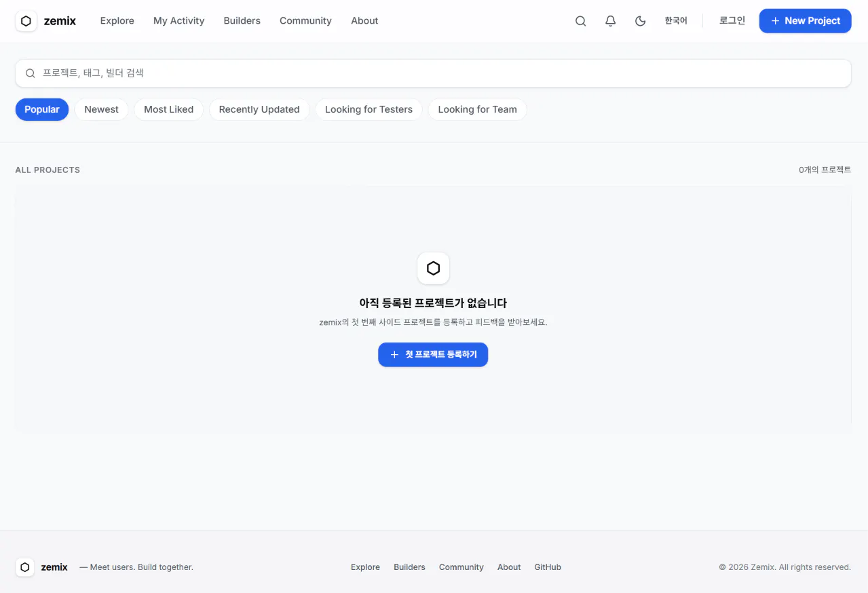Open notifications bell icon

coord(610,21)
